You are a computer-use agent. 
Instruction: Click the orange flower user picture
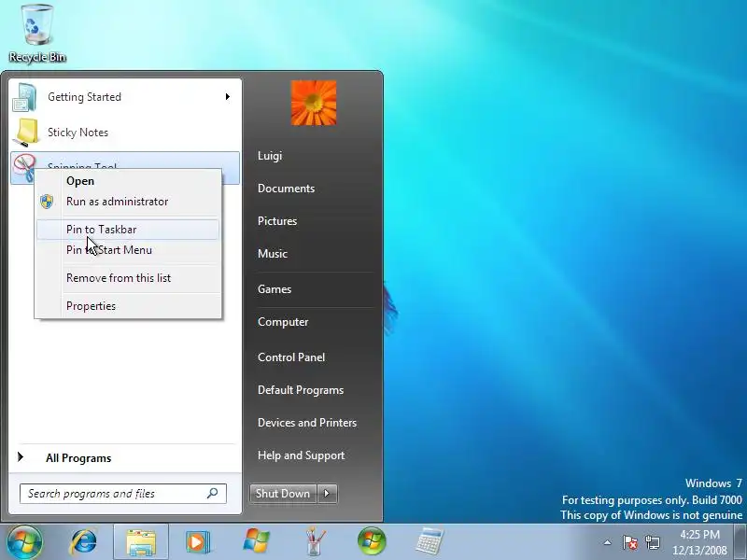pos(314,103)
